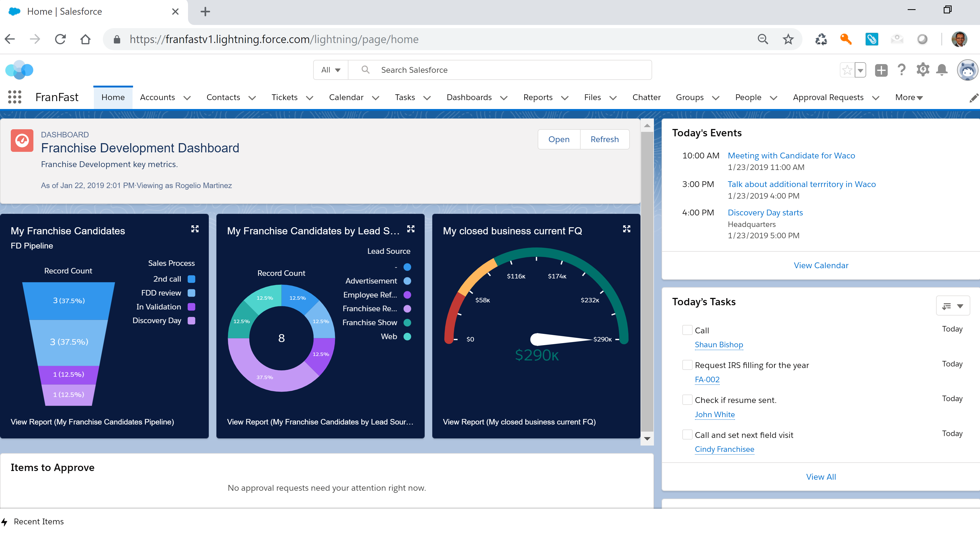Open the App Launcher grid icon
Image resolution: width=980 pixels, height=533 pixels.
click(x=14, y=97)
